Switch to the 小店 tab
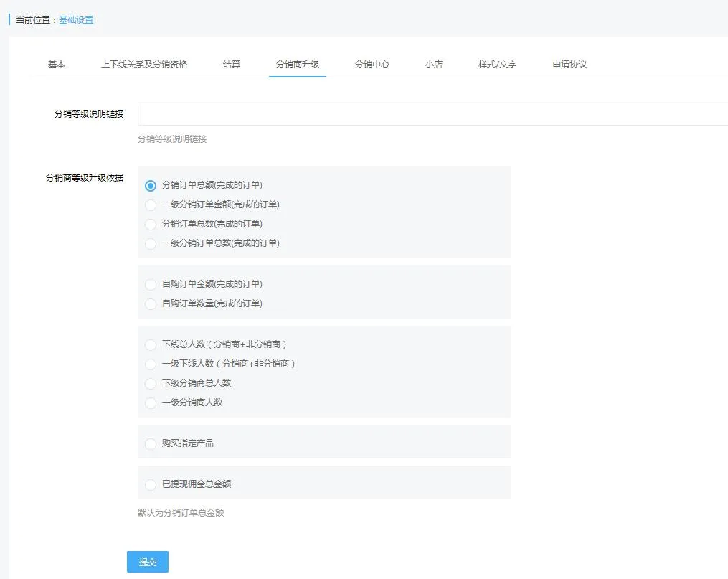Screen dimensions: 728x579 point(434,65)
